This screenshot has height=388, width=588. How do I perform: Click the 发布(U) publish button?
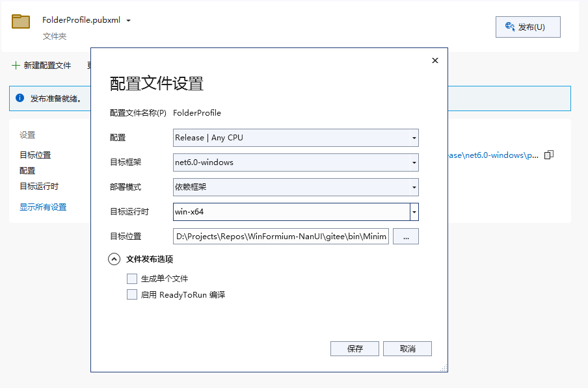tap(528, 27)
